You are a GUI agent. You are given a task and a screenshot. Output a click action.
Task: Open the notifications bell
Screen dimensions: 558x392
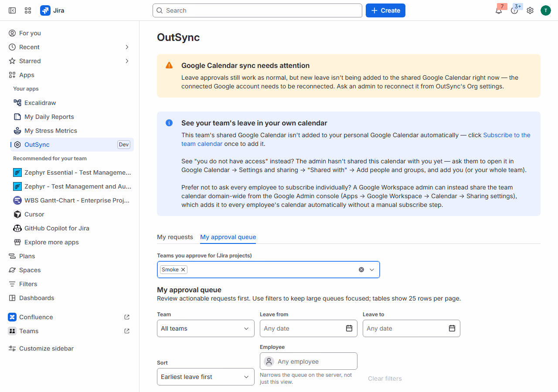tap(499, 10)
